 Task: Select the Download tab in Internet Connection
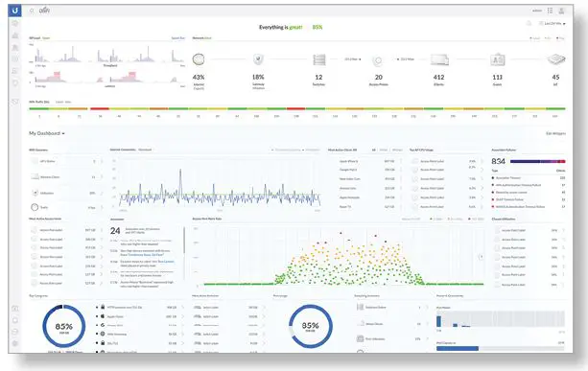(145, 150)
